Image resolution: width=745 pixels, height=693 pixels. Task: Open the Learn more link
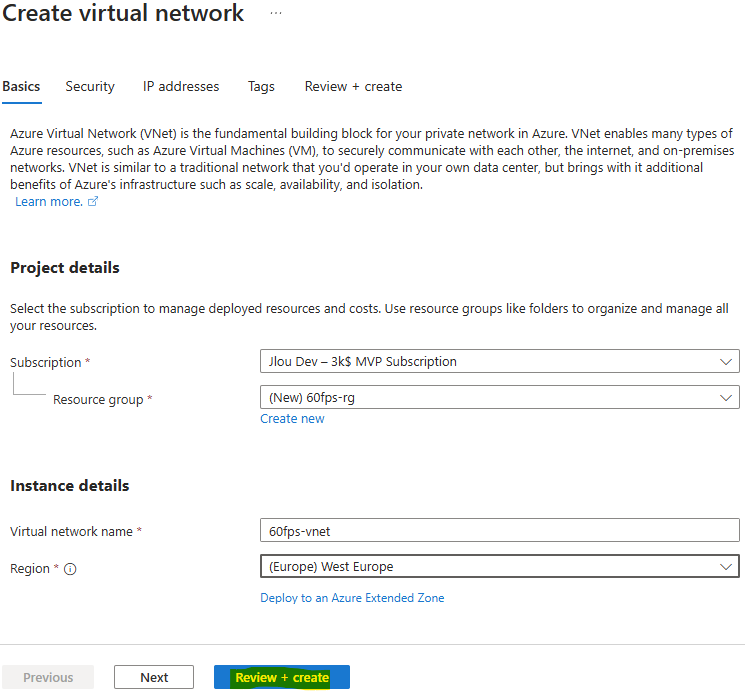[x=49, y=201]
